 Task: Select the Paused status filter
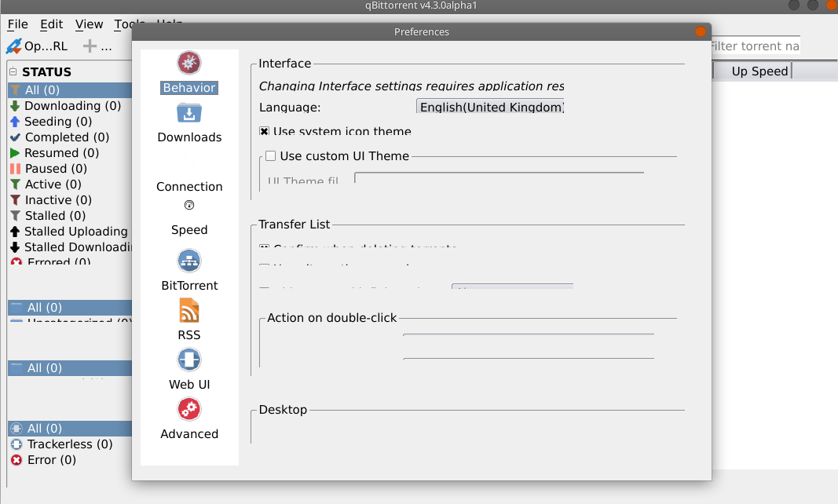[x=49, y=168]
